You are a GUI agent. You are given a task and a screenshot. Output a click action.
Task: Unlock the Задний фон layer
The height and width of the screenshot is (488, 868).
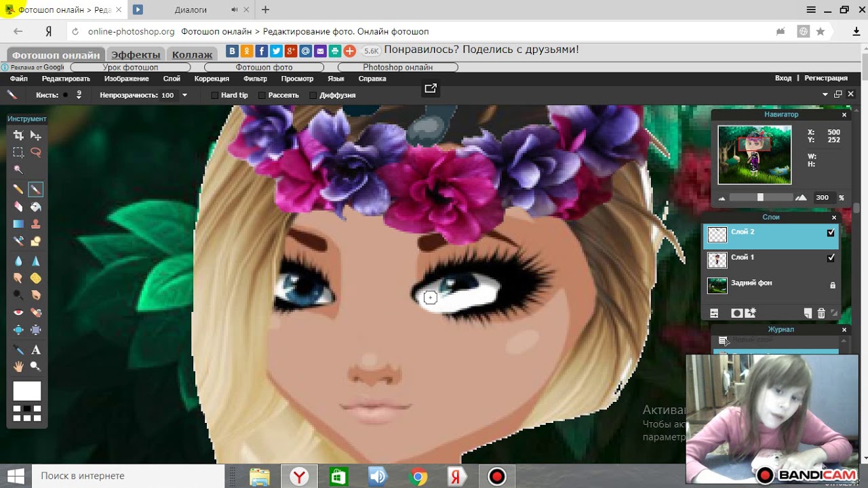click(x=833, y=285)
